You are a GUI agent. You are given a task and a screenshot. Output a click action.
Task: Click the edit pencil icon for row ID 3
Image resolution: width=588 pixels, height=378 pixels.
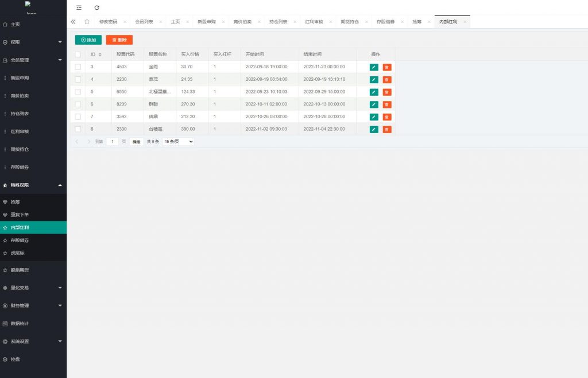[x=374, y=67]
